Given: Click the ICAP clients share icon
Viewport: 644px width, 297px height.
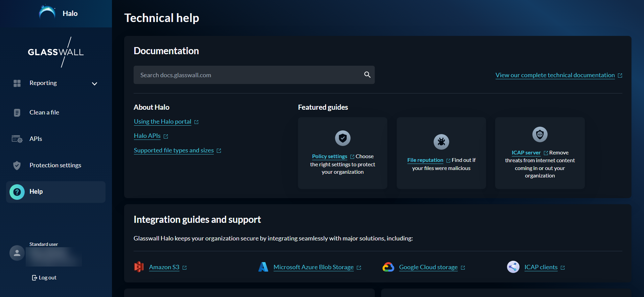Looking at the screenshot, I should tap(513, 267).
